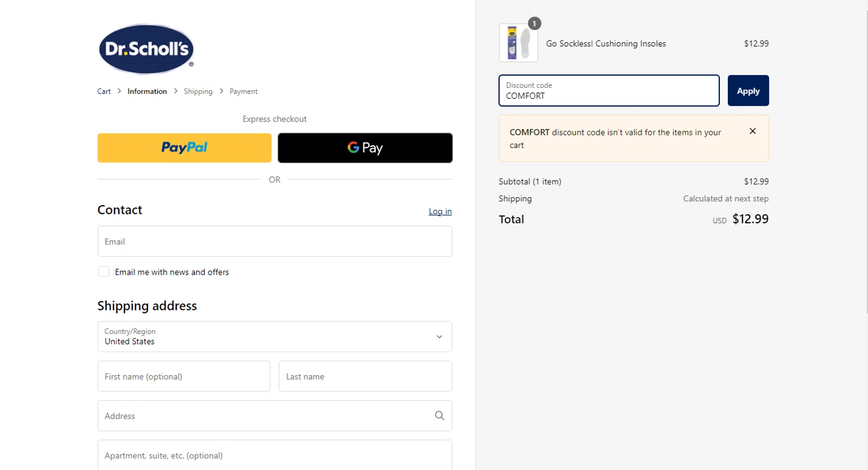Click the Subtotal (1 item) label
This screenshot has height=470, width=868.
[530, 182]
